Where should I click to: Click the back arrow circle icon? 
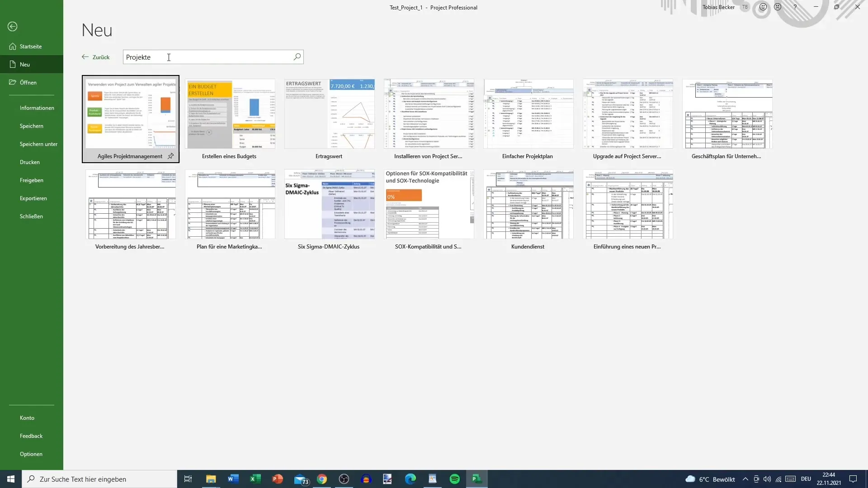coord(13,27)
